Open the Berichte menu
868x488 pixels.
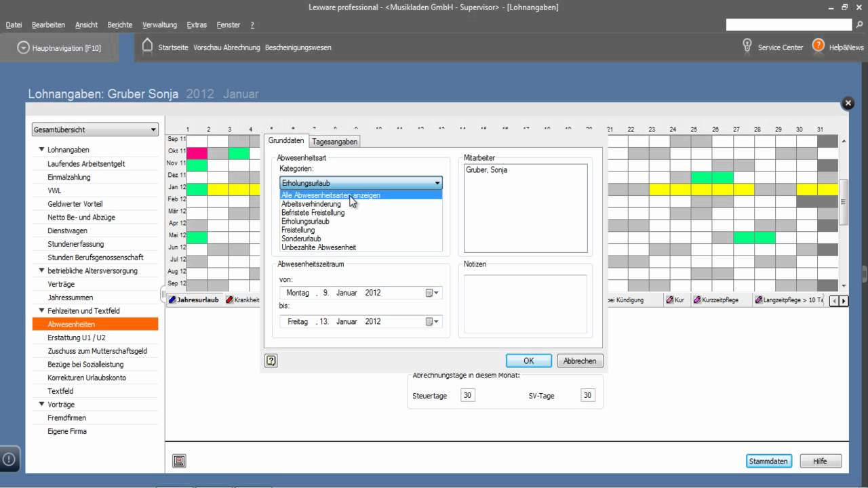tap(119, 25)
